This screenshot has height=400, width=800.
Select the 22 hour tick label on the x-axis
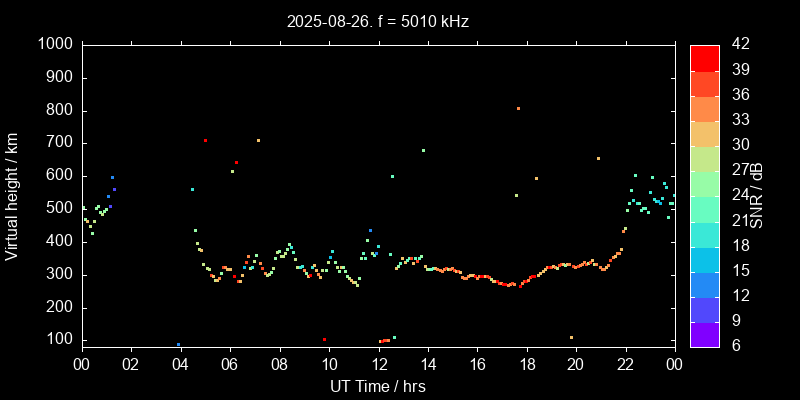point(625,364)
